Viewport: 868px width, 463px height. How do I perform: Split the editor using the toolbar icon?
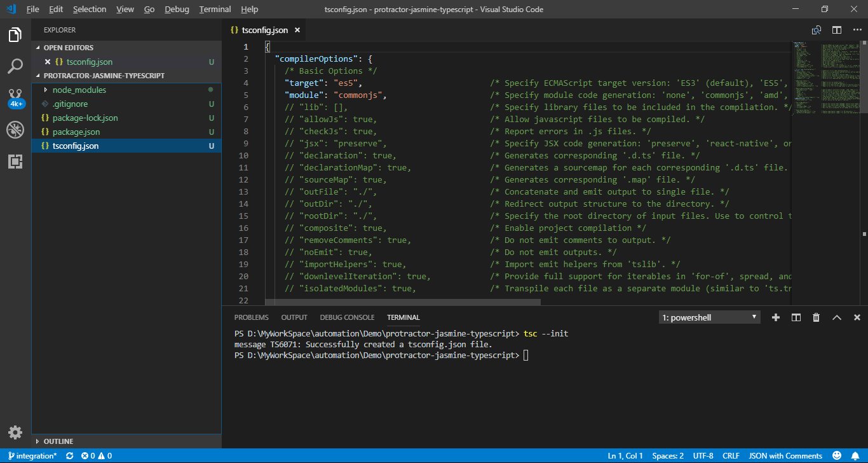(836, 29)
